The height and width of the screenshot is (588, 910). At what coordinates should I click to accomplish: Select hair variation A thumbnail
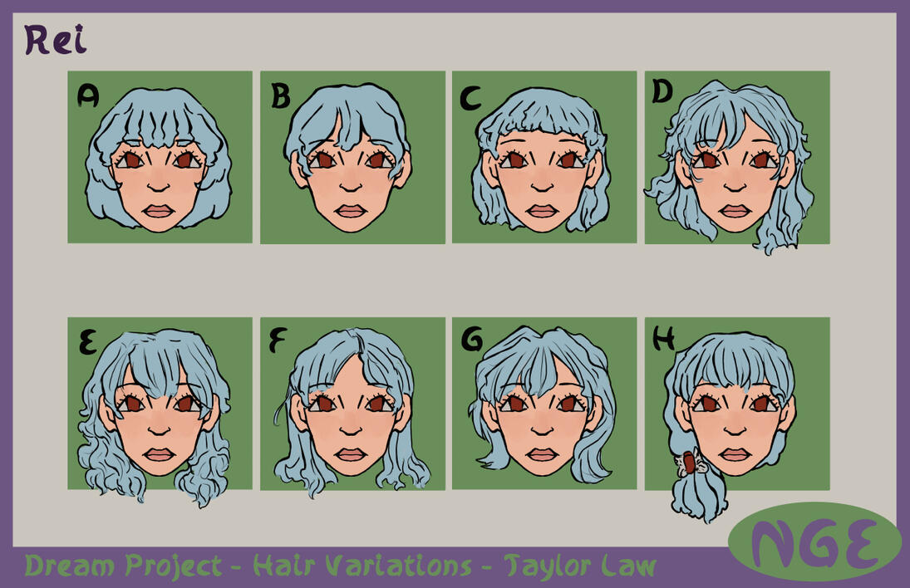coord(160,157)
